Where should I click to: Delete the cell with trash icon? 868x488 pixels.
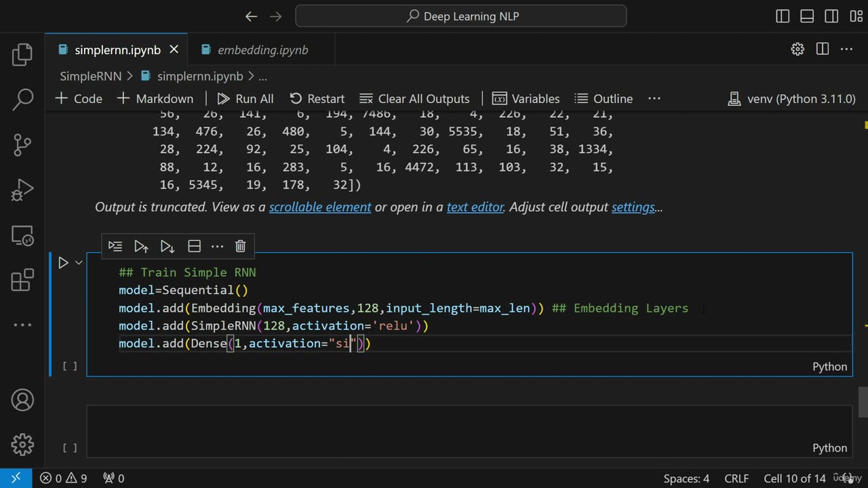pos(240,246)
